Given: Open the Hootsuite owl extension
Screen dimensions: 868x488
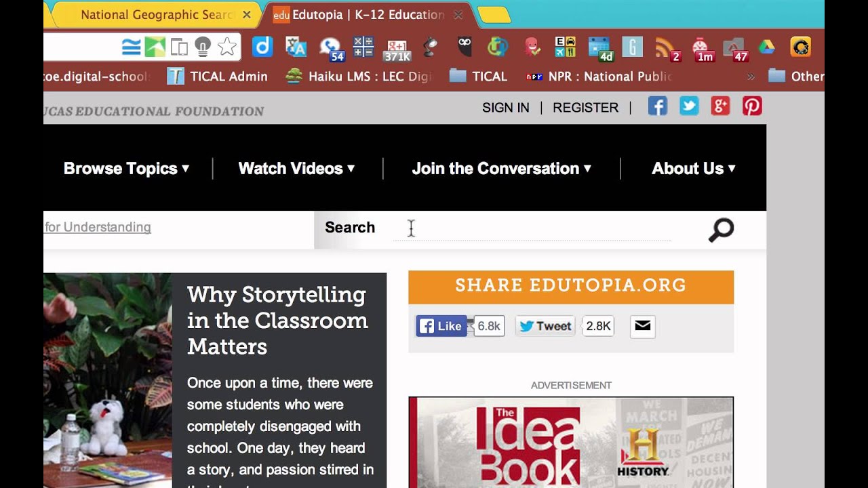Looking at the screenshot, I should (465, 47).
